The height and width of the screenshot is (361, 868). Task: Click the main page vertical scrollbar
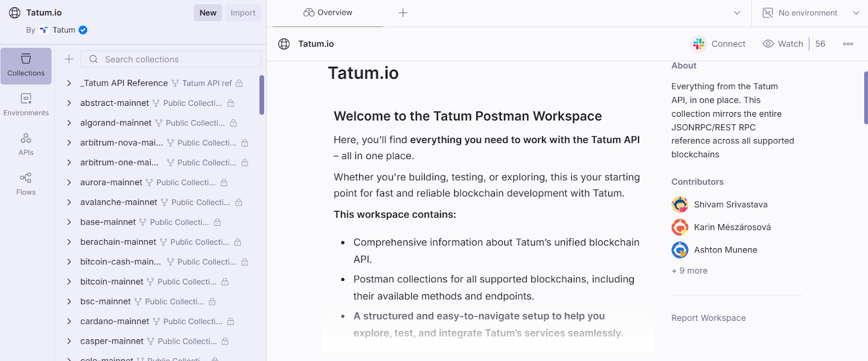(x=866, y=98)
